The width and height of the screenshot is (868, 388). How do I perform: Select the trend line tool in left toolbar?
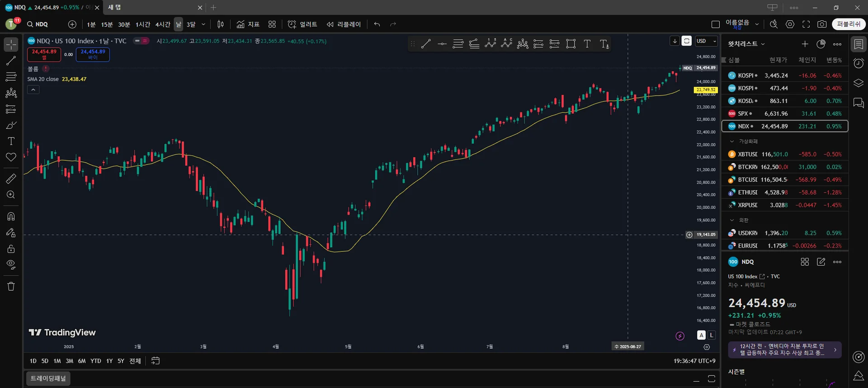tap(11, 61)
